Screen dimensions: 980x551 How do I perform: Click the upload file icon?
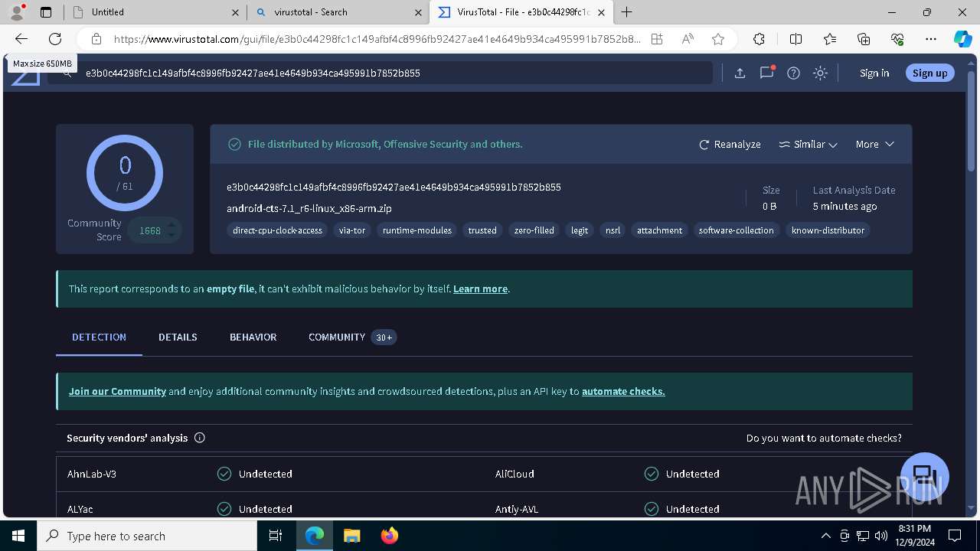point(740,73)
